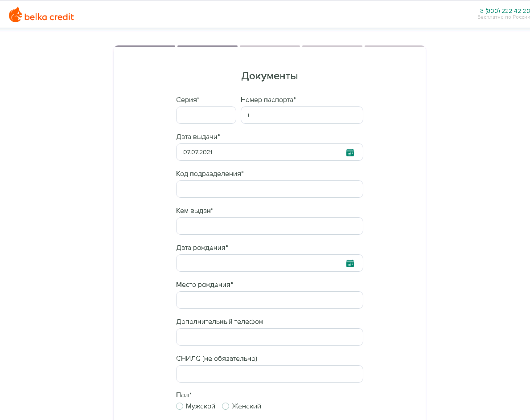Select Женский gender radio button
530x420 pixels.
(226, 406)
